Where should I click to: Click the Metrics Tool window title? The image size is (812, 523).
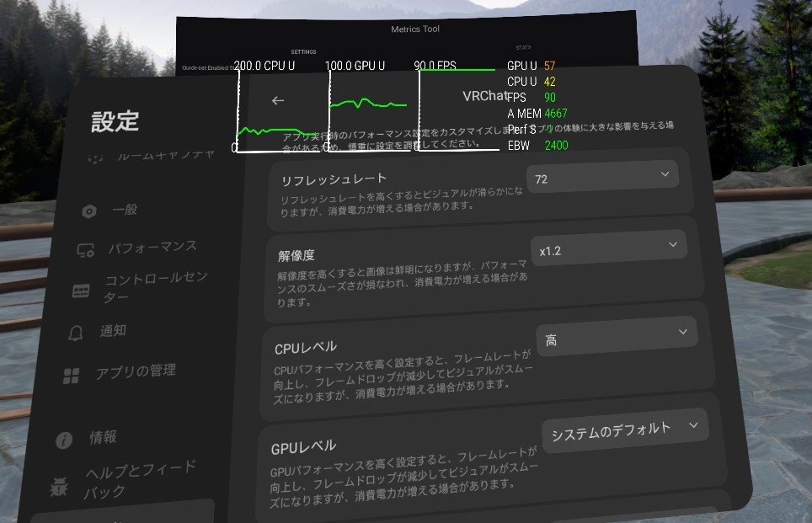(415, 29)
